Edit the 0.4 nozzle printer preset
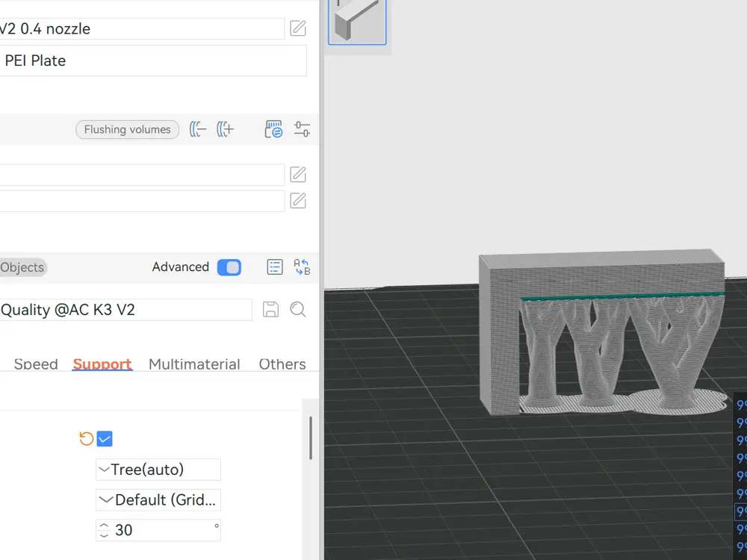Viewport: 747px width, 560px height. [298, 28]
